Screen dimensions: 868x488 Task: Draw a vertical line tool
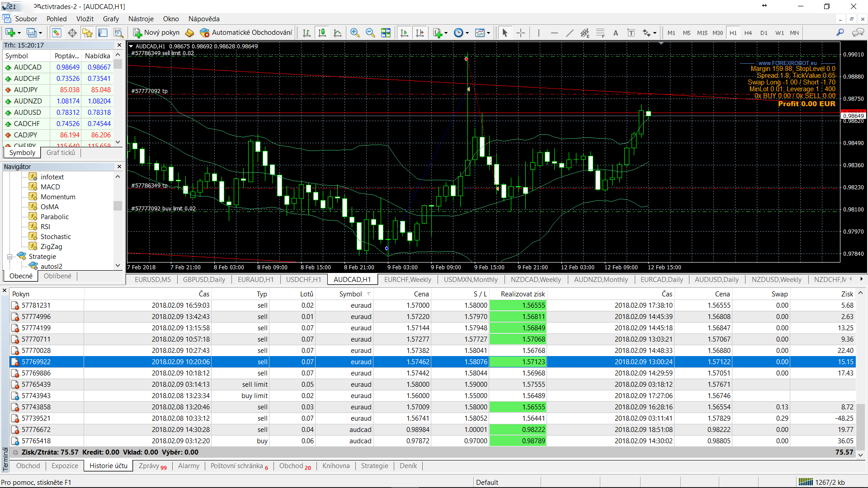pos(538,33)
